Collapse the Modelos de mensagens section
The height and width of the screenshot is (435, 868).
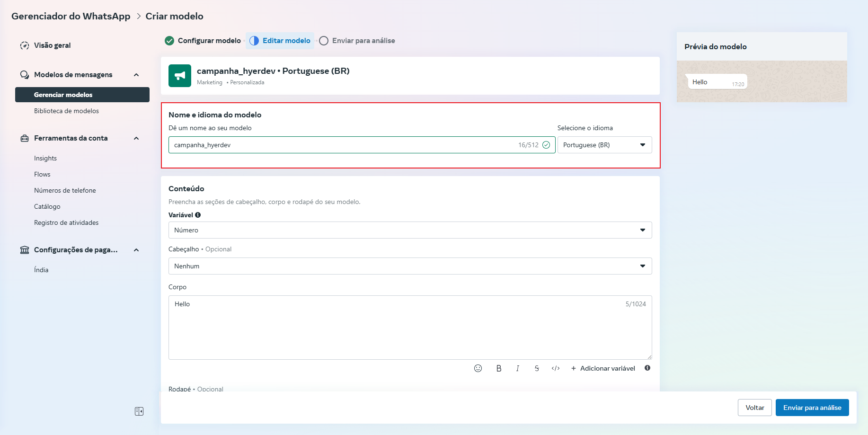[x=136, y=75]
